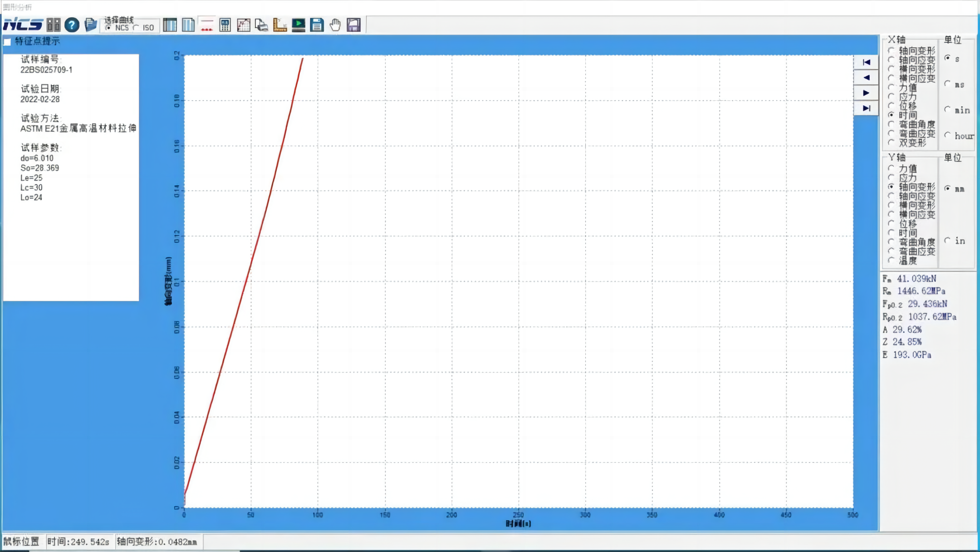Set X axis to 横向应变
Image resolution: width=980 pixels, height=552 pixels.
click(x=891, y=78)
